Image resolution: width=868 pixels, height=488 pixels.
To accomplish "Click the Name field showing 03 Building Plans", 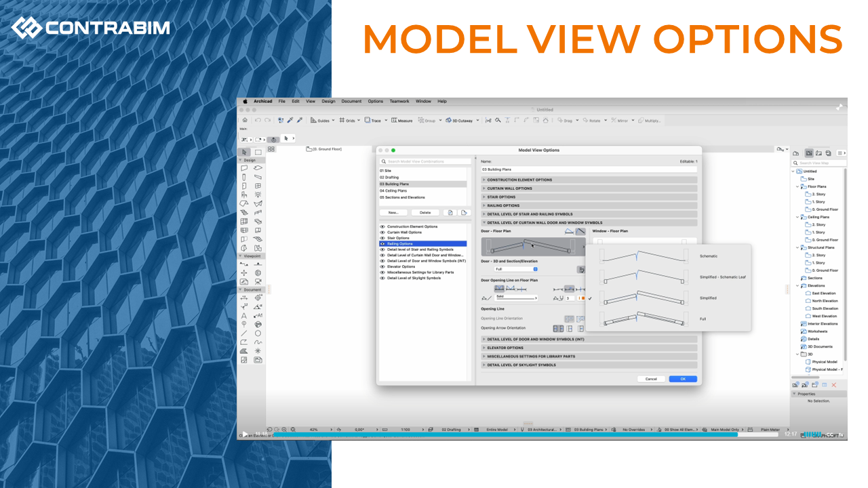I will click(589, 169).
